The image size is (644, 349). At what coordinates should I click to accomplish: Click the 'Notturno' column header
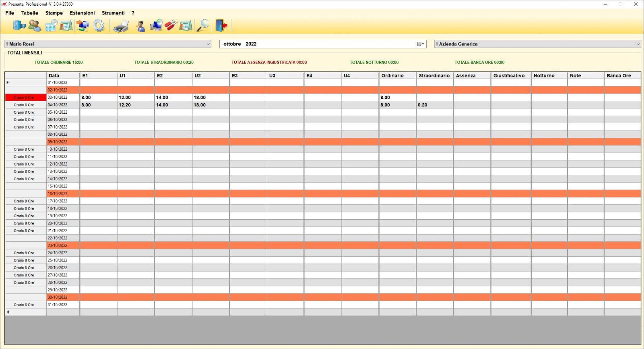pyautogui.click(x=549, y=75)
